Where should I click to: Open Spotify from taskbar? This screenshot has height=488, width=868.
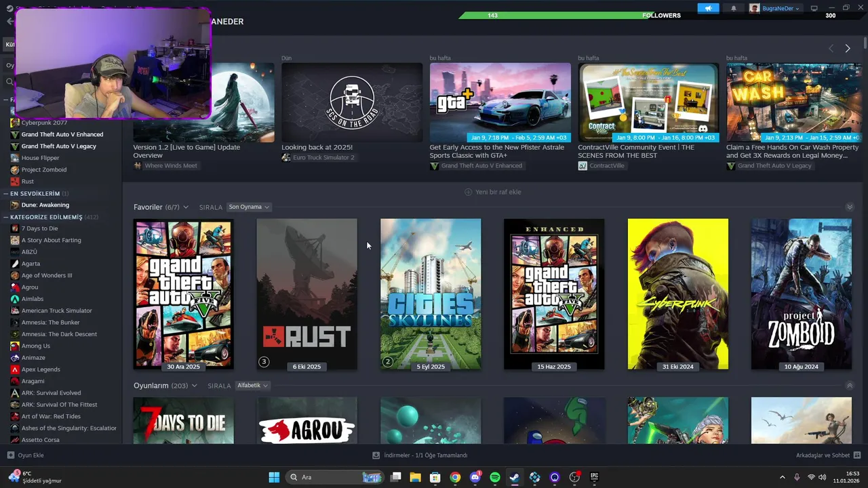(x=495, y=477)
